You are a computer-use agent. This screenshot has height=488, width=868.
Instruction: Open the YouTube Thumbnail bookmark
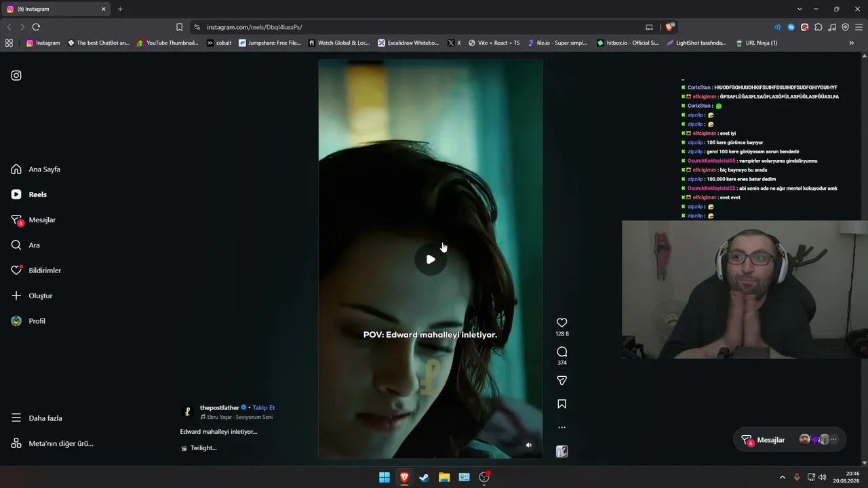click(167, 43)
